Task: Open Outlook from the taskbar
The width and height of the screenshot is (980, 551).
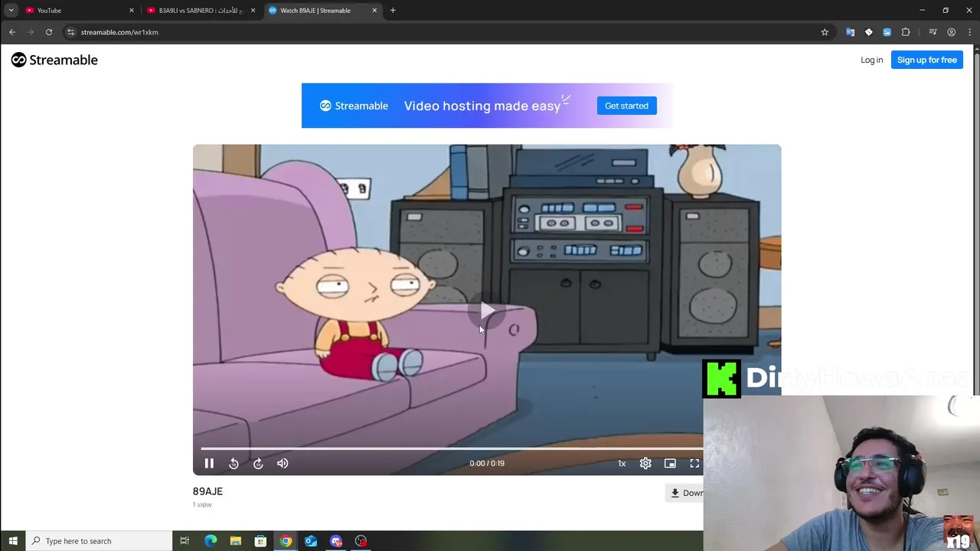Action: point(311,541)
